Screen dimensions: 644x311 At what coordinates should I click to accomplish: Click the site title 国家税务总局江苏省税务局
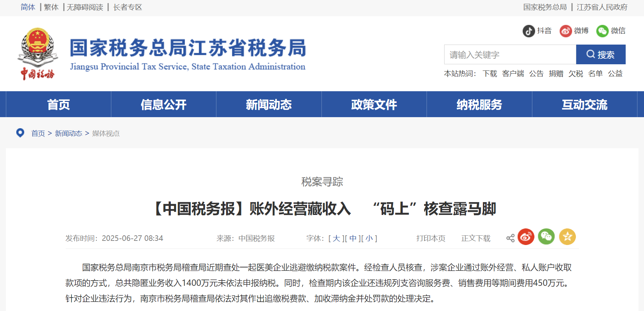coord(188,48)
